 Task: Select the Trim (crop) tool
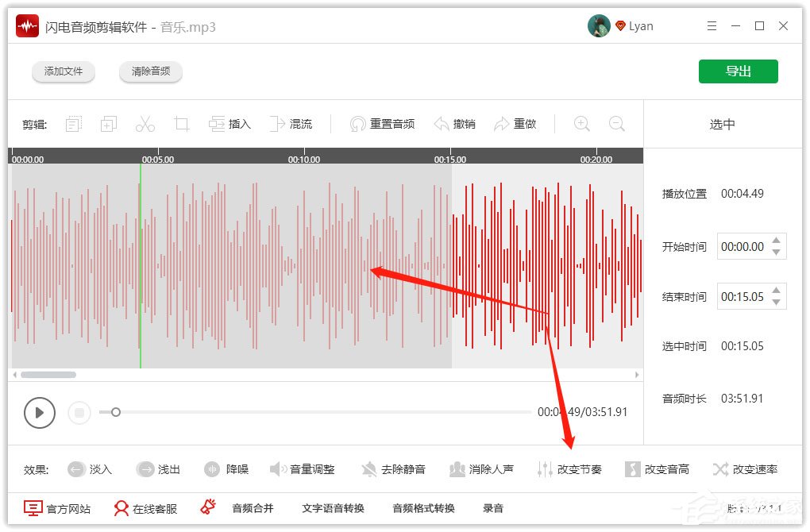pos(181,124)
